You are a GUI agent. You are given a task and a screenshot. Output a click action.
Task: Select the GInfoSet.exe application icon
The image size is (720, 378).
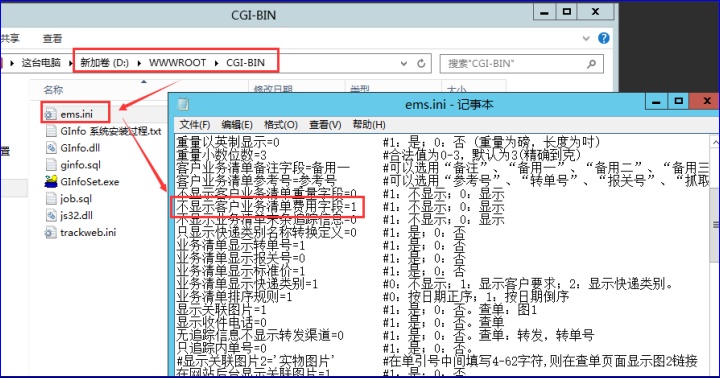pos(51,181)
